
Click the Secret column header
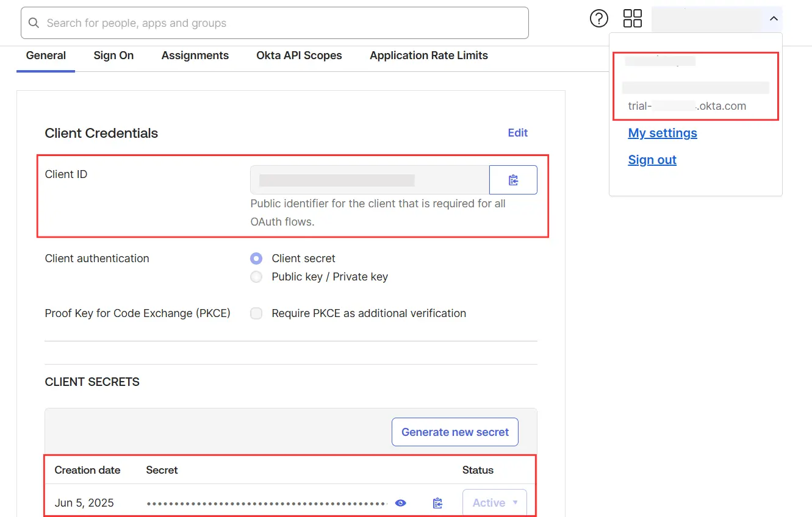click(x=162, y=470)
